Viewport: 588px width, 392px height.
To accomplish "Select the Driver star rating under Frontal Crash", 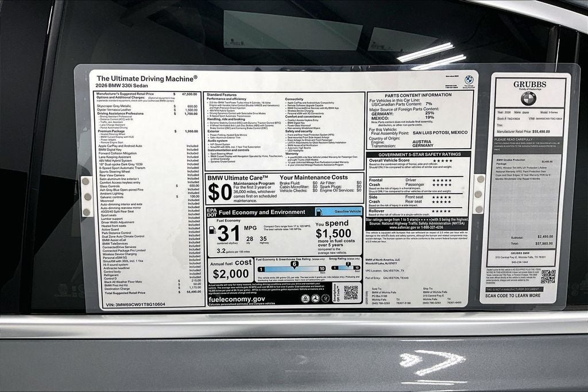I will [x=442, y=180].
